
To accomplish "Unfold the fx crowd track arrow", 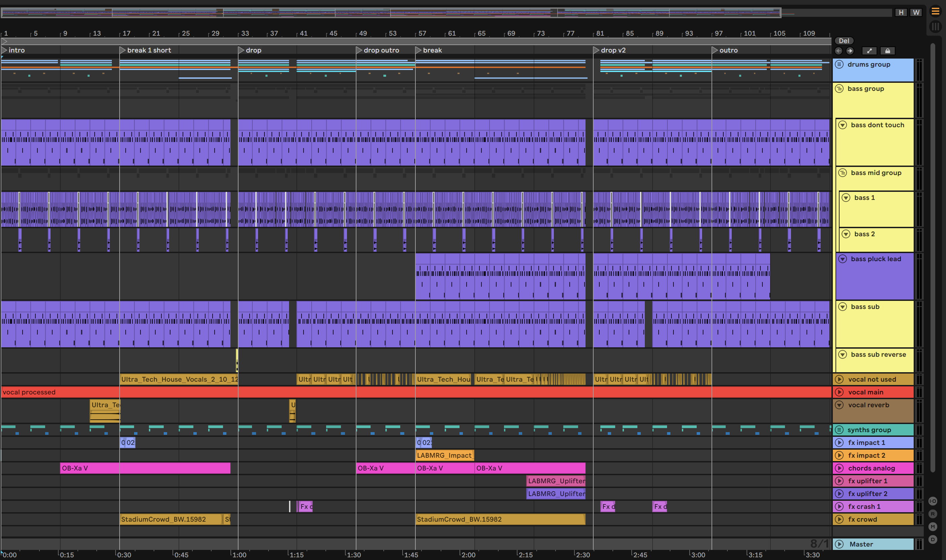I will point(839,519).
